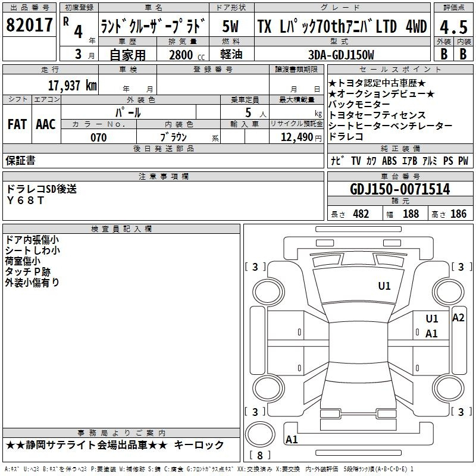Viewport: 476px width, 476px height.
Task: Click sales point ドラレコ
Action: pyautogui.click(x=346, y=137)
